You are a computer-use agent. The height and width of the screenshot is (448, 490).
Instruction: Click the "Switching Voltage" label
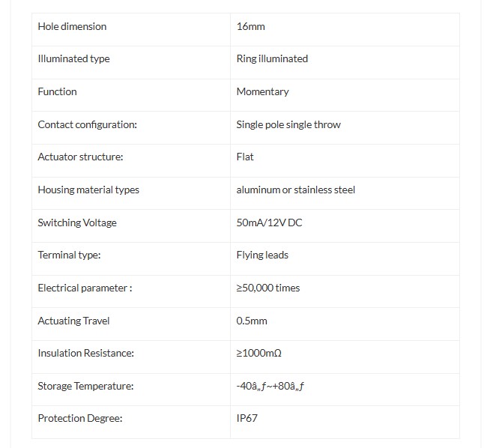click(77, 223)
